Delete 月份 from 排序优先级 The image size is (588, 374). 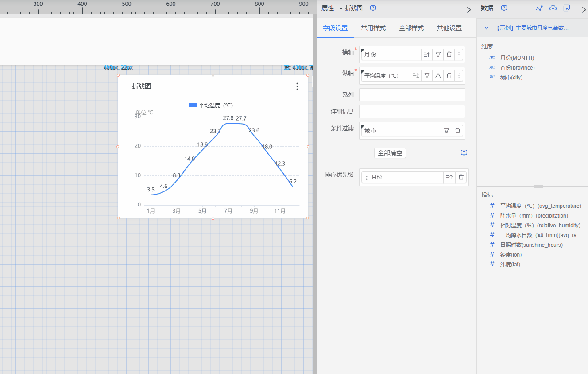click(x=461, y=177)
